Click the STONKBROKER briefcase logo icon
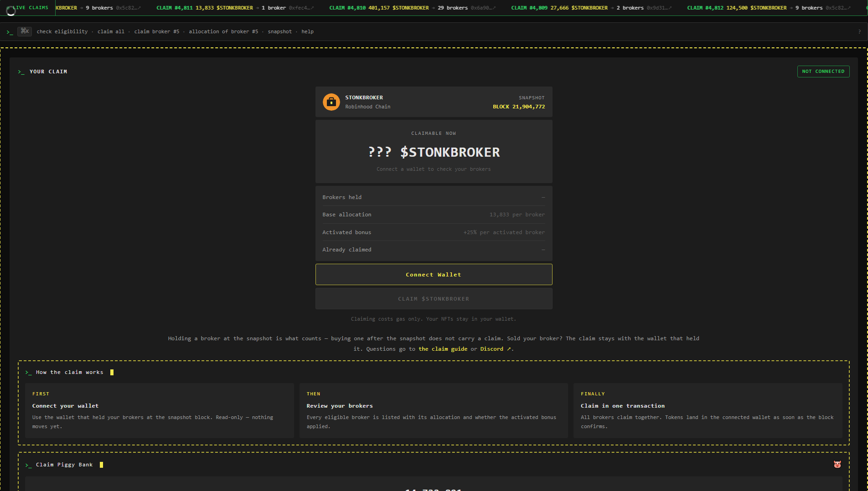 pos(331,102)
